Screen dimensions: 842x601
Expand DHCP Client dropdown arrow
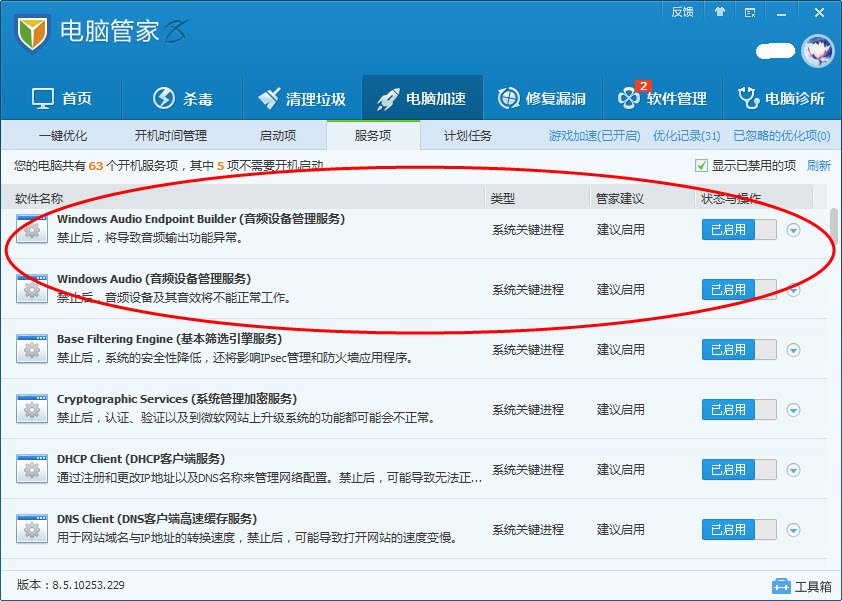793,470
